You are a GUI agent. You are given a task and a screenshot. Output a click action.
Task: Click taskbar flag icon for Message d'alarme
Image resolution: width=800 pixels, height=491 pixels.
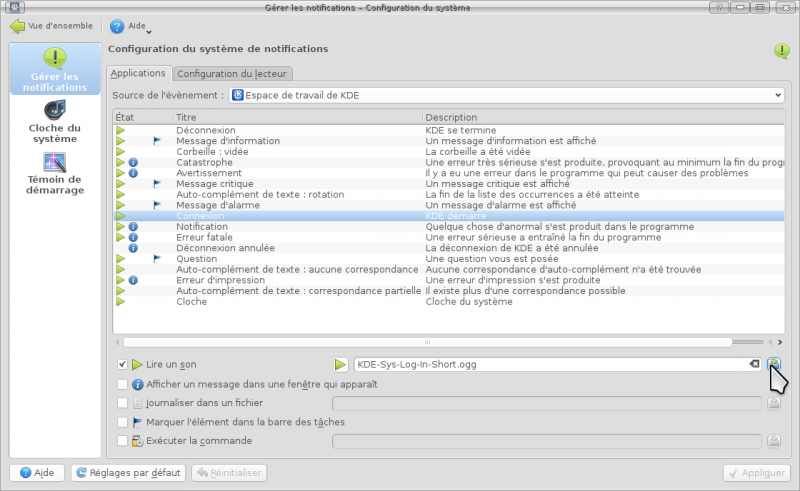coord(157,205)
